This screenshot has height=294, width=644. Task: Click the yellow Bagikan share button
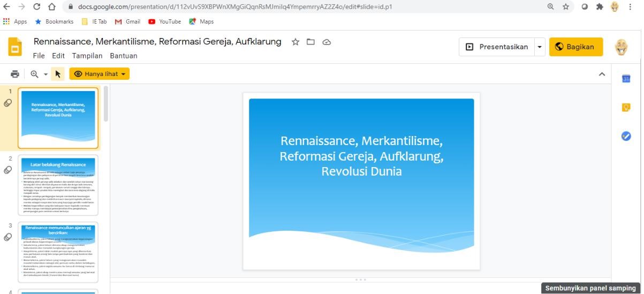click(x=575, y=47)
